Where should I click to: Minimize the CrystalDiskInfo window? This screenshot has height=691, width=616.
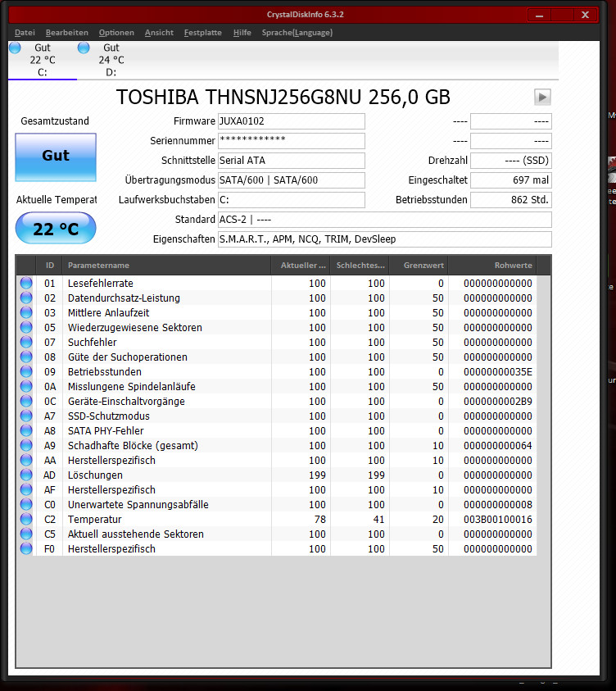[x=539, y=15]
